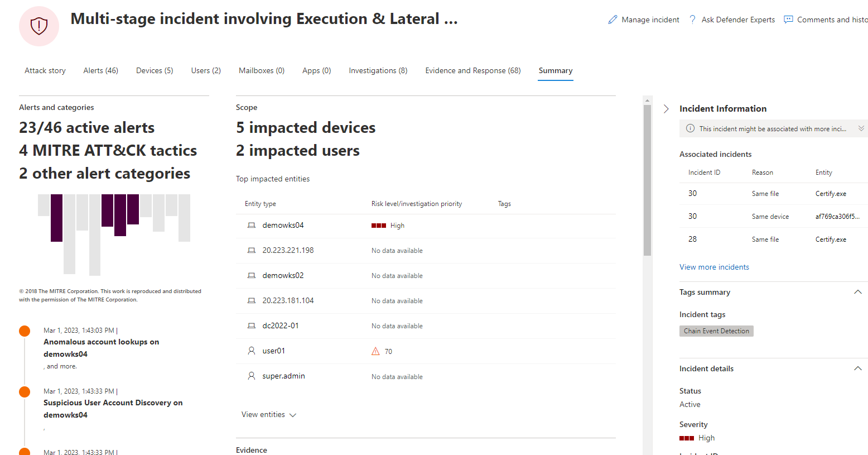Click the Chain Event Detection tag

(x=716, y=331)
